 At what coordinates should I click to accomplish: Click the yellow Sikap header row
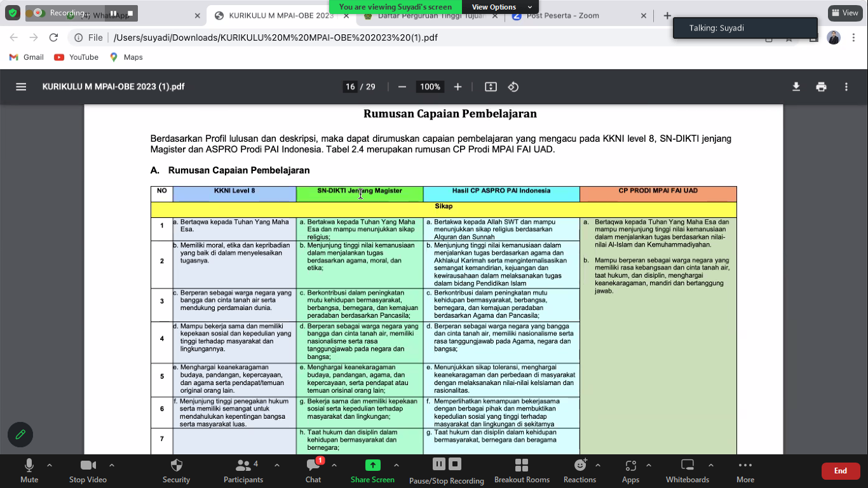click(444, 210)
